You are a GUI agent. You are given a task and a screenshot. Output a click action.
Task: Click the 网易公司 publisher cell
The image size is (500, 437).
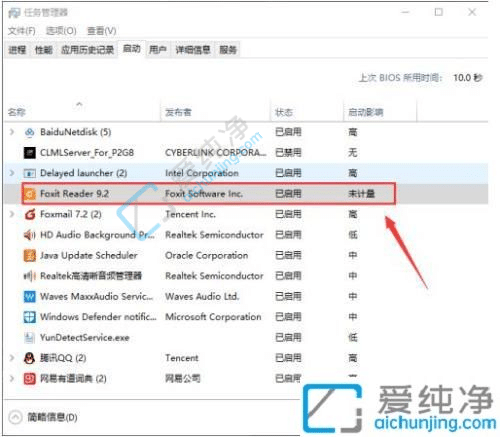coord(183,379)
